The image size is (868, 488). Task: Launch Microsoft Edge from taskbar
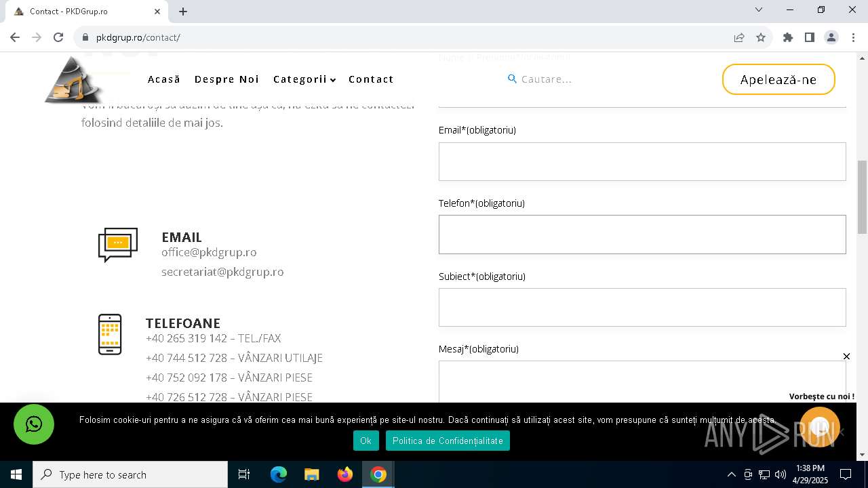279,474
